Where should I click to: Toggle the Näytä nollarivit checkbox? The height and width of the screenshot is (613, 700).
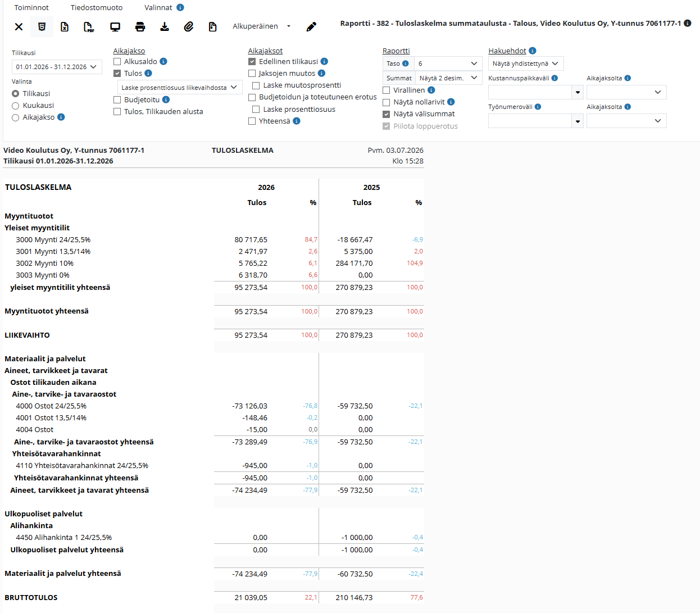[x=387, y=102]
